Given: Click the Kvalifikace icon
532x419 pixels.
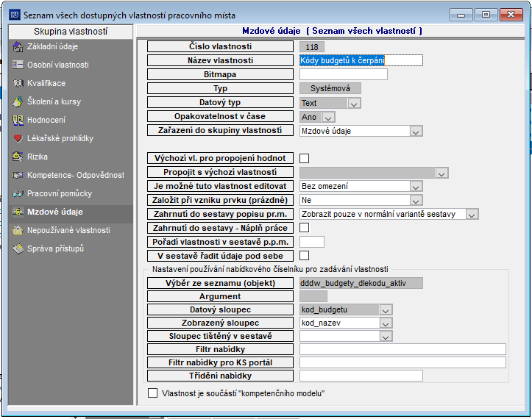Looking at the screenshot, I should click(x=18, y=83).
